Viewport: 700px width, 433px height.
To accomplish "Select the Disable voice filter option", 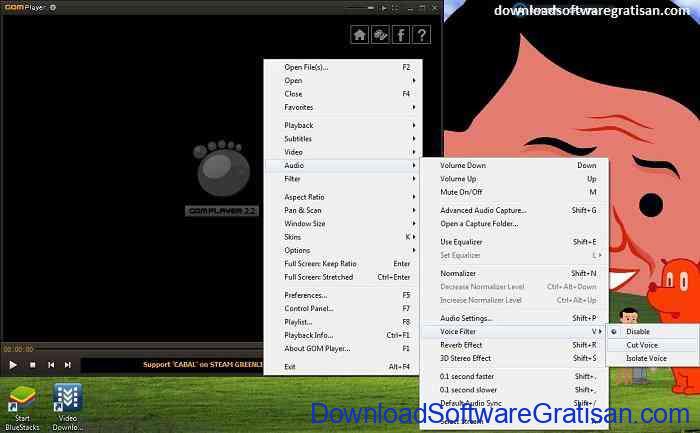I will (652, 332).
